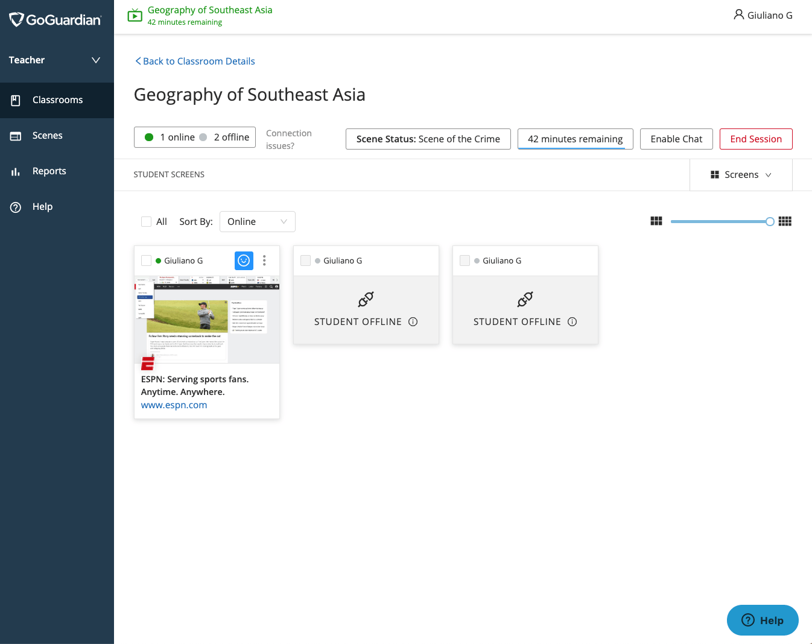Image resolution: width=812 pixels, height=644 pixels.
Task: Click the info icon on the second offline card
Action: pos(573,322)
